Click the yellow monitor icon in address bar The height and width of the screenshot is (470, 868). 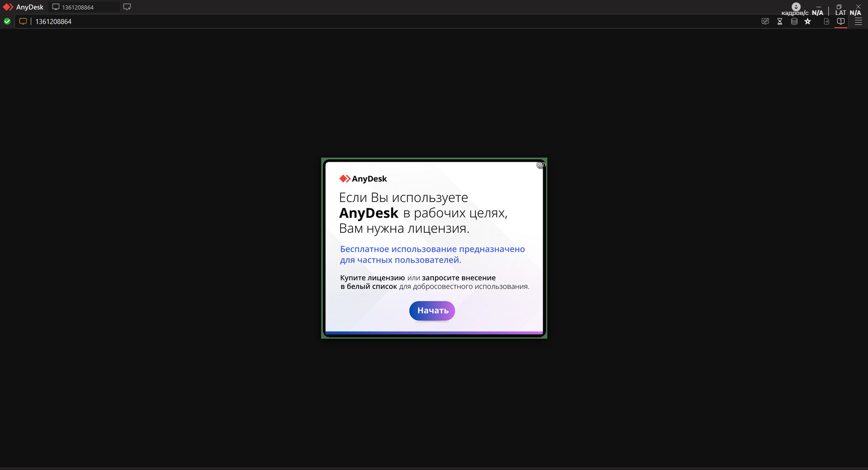coord(23,21)
